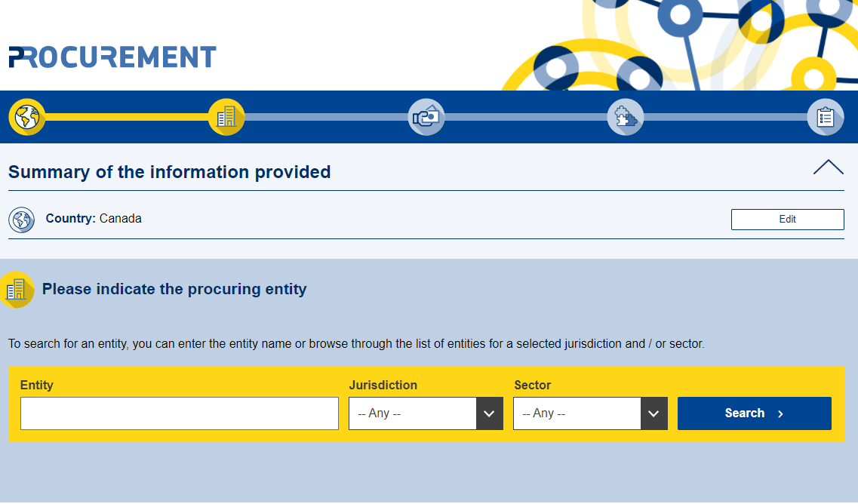Click the Please indicate the procuring entity heading
The width and height of the screenshot is (858, 504).
pos(174,289)
